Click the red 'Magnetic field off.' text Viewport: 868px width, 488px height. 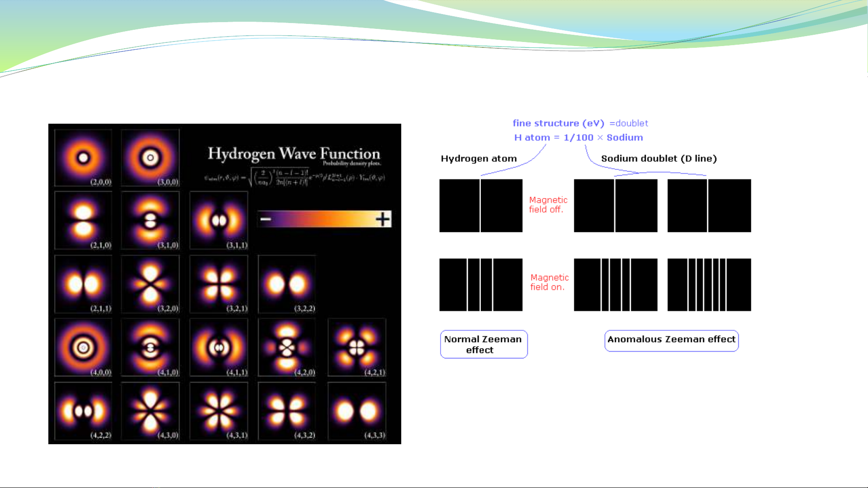click(x=548, y=204)
